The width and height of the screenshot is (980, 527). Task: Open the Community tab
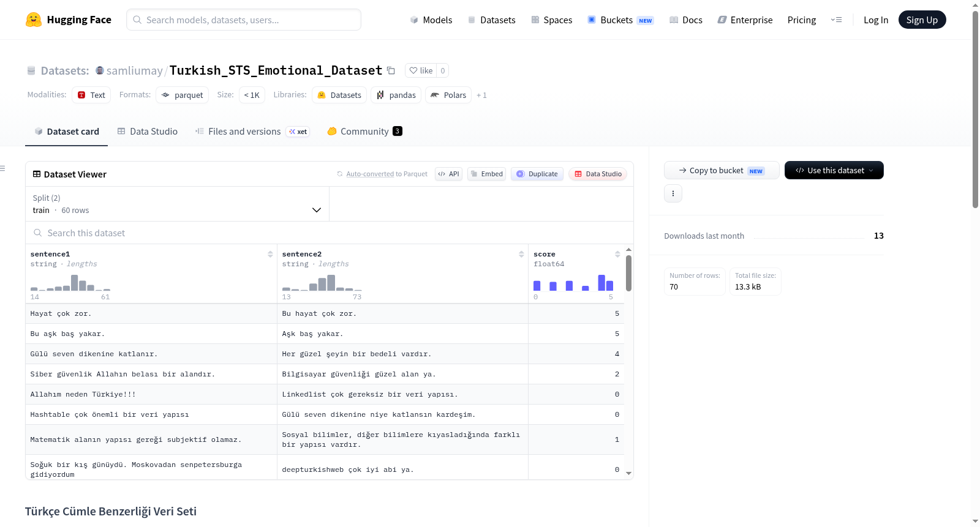[364, 132]
